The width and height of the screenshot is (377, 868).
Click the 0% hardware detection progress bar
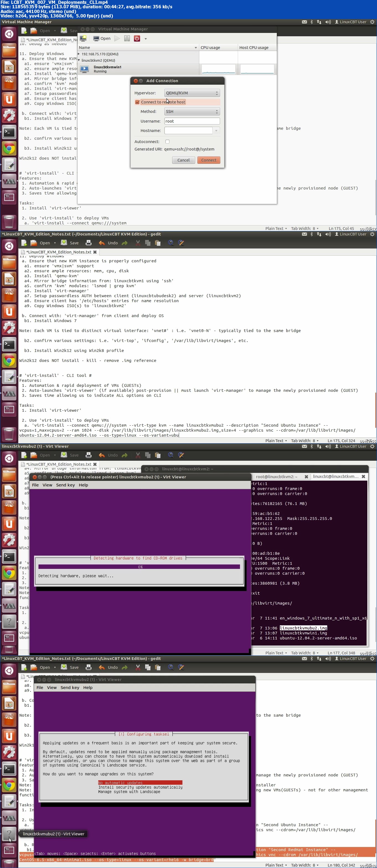pos(139,567)
